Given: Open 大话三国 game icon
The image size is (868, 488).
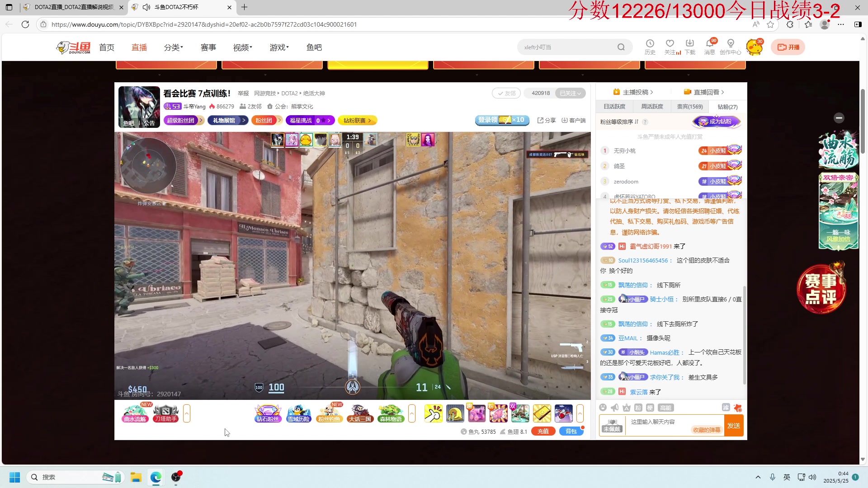Looking at the screenshot, I should 360,413.
